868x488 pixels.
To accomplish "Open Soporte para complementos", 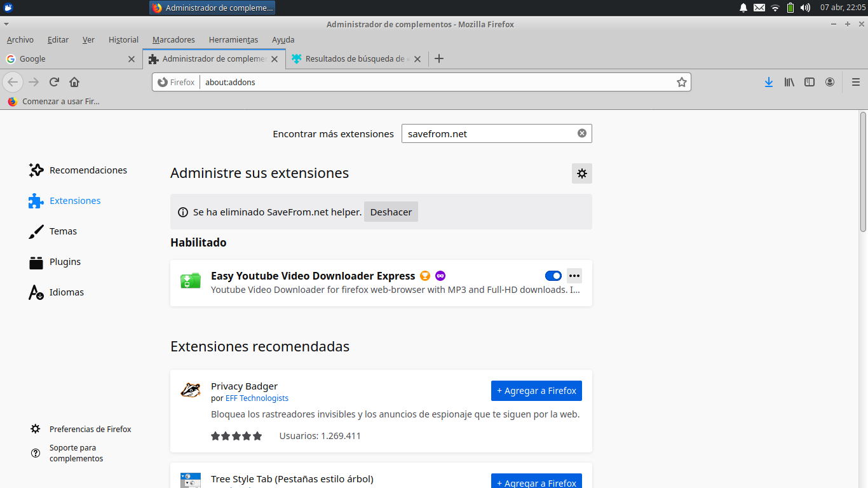I will tap(67, 453).
